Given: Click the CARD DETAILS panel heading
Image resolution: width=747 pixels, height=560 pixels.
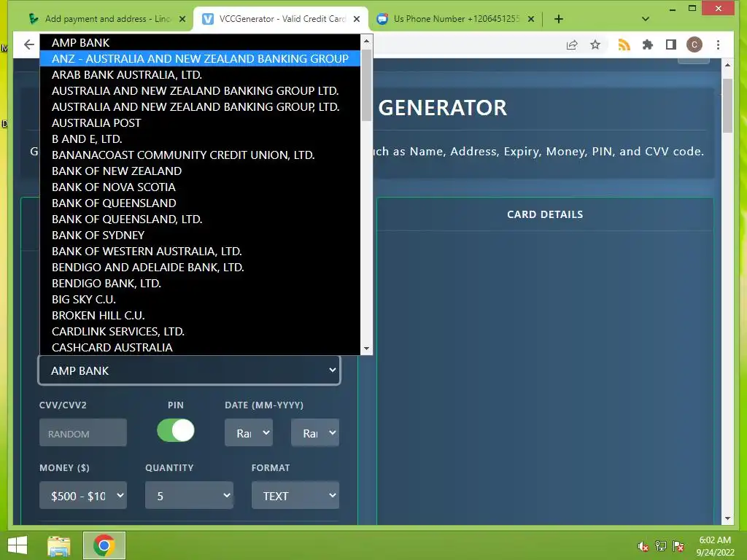Looking at the screenshot, I should [x=544, y=214].
